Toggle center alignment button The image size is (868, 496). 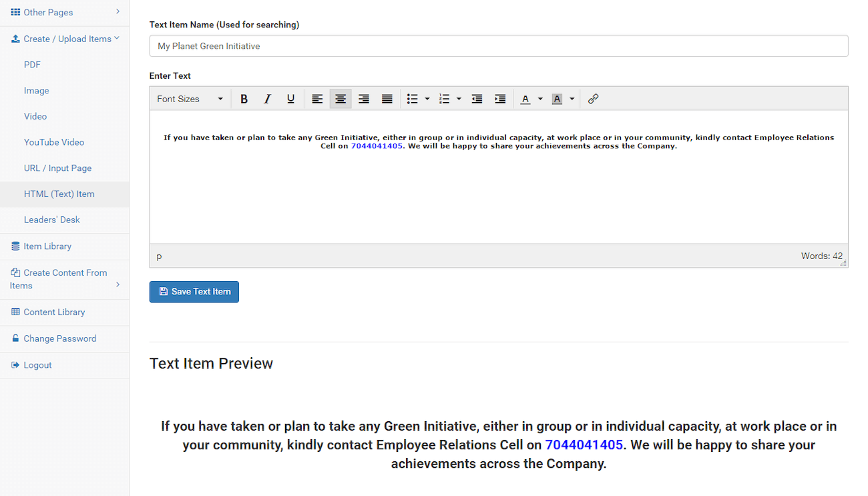[341, 99]
